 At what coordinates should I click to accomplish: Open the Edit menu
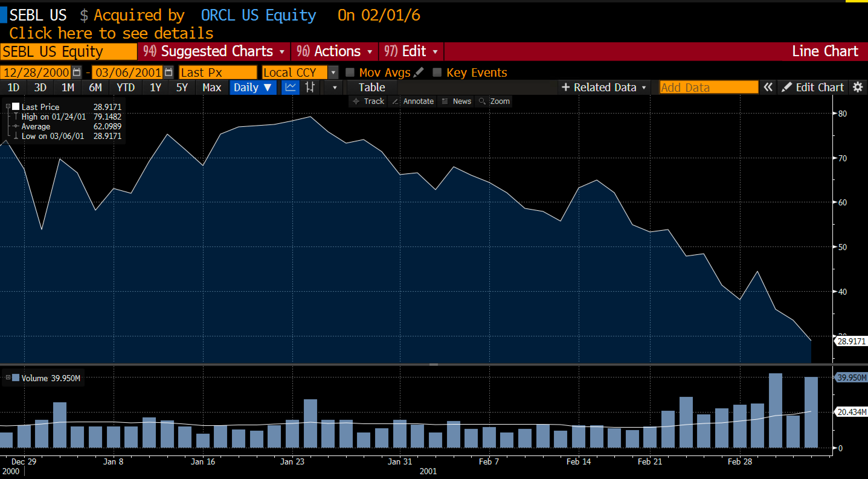pos(411,51)
